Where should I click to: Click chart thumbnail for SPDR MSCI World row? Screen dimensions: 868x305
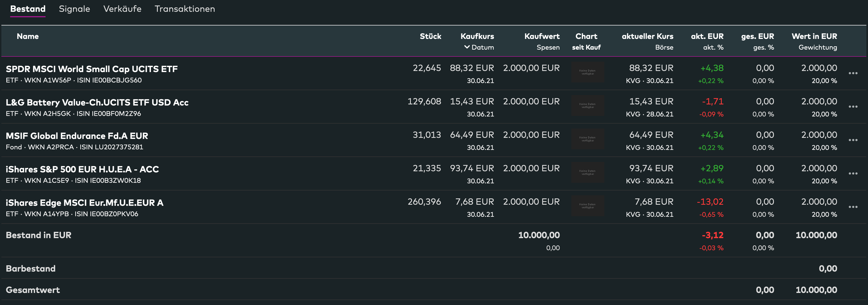click(x=587, y=72)
